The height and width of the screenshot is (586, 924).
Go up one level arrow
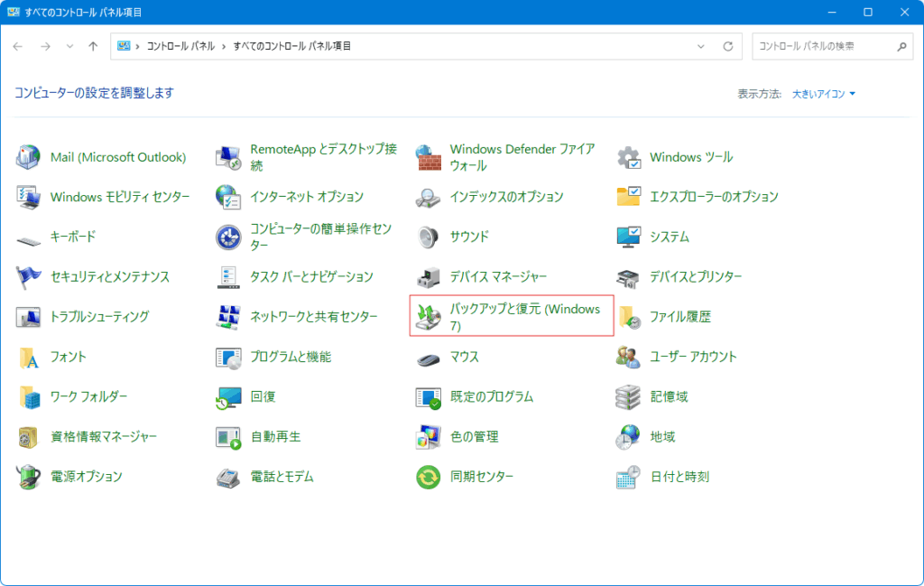point(93,46)
